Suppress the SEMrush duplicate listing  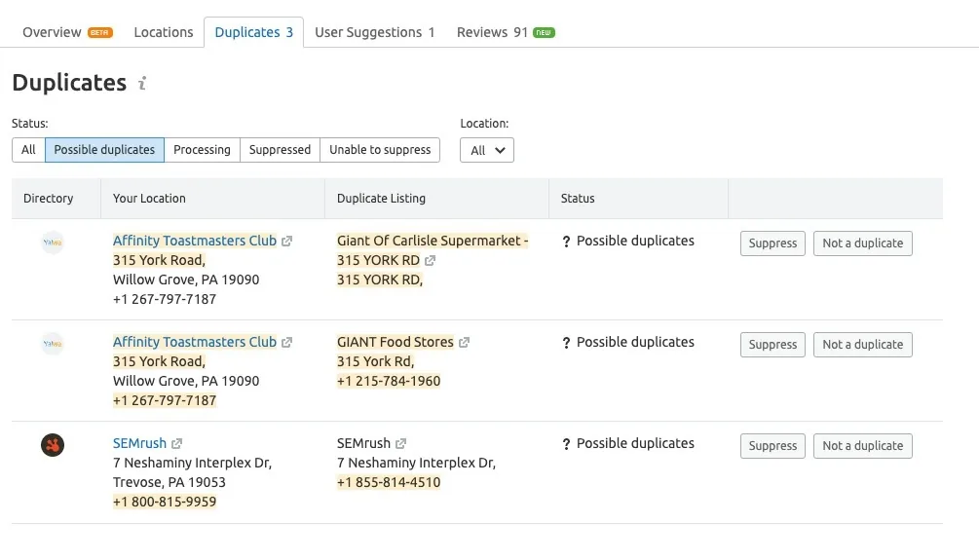[x=772, y=446]
